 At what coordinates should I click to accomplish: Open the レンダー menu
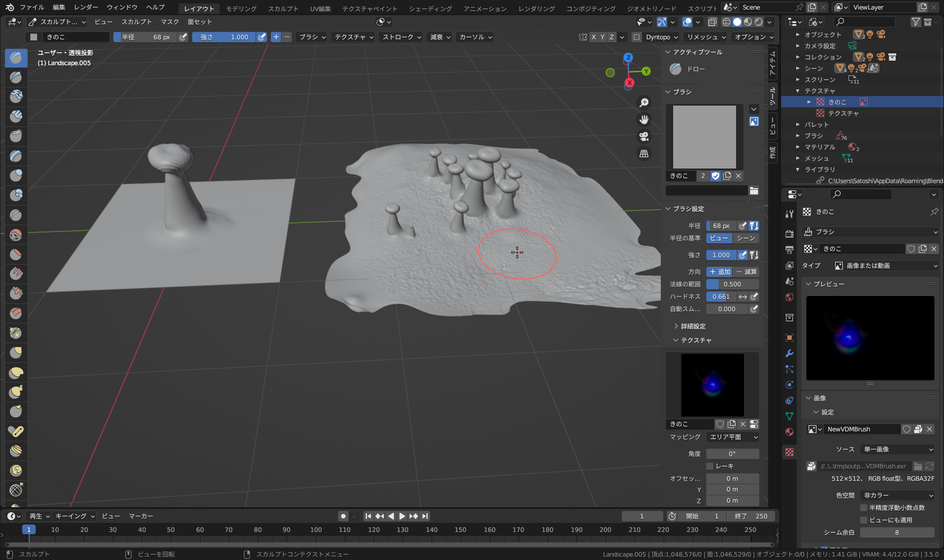click(x=86, y=7)
